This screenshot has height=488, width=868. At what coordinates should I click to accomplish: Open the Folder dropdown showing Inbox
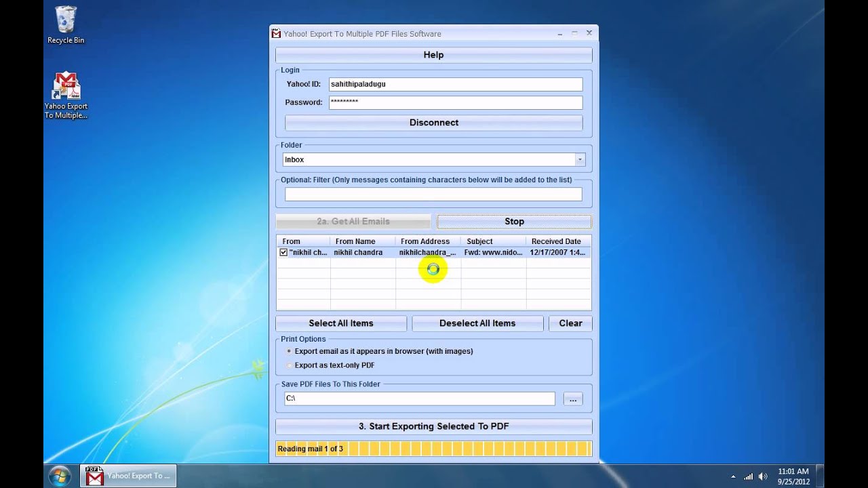pos(433,160)
